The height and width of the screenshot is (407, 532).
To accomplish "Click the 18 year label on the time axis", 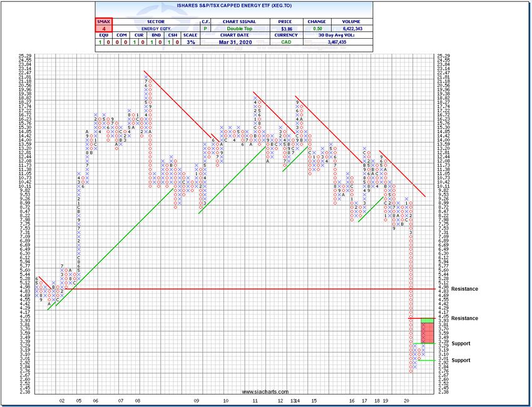I will pos(377,401).
